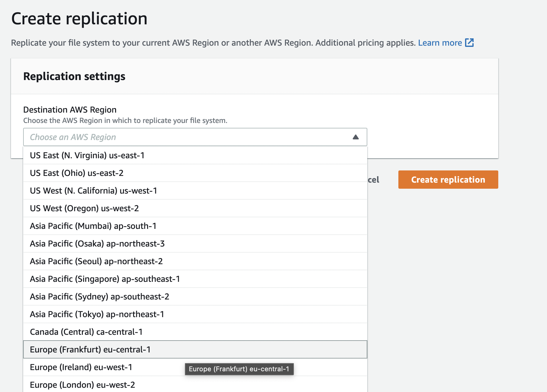Click the orange Create replication button

[x=448, y=180]
